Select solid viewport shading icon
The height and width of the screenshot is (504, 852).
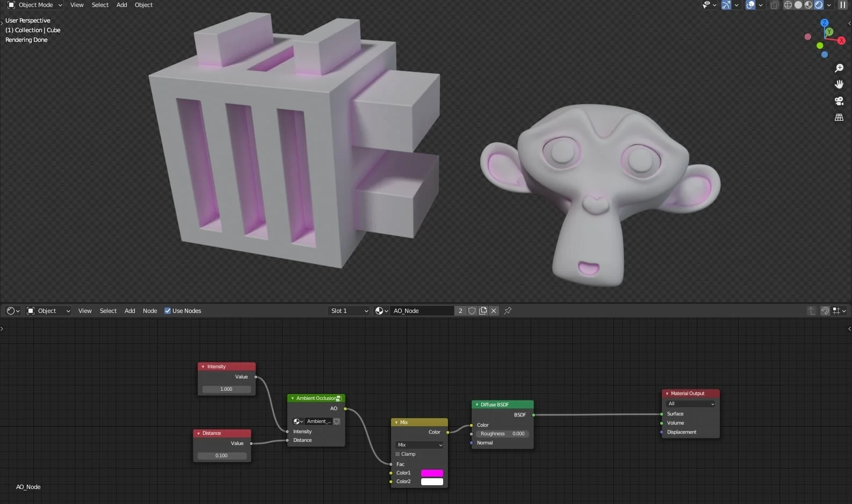[798, 5]
